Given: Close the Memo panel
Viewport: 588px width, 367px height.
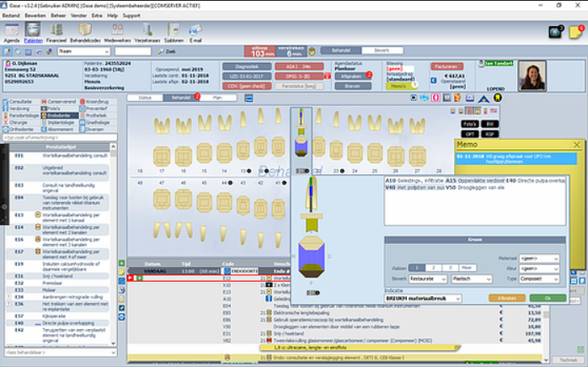Looking at the screenshot, I should pyautogui.click(x=577, y=145).
